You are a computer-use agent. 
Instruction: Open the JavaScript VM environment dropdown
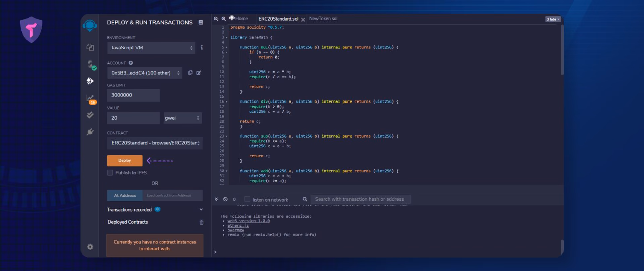[x=151, y=48]
